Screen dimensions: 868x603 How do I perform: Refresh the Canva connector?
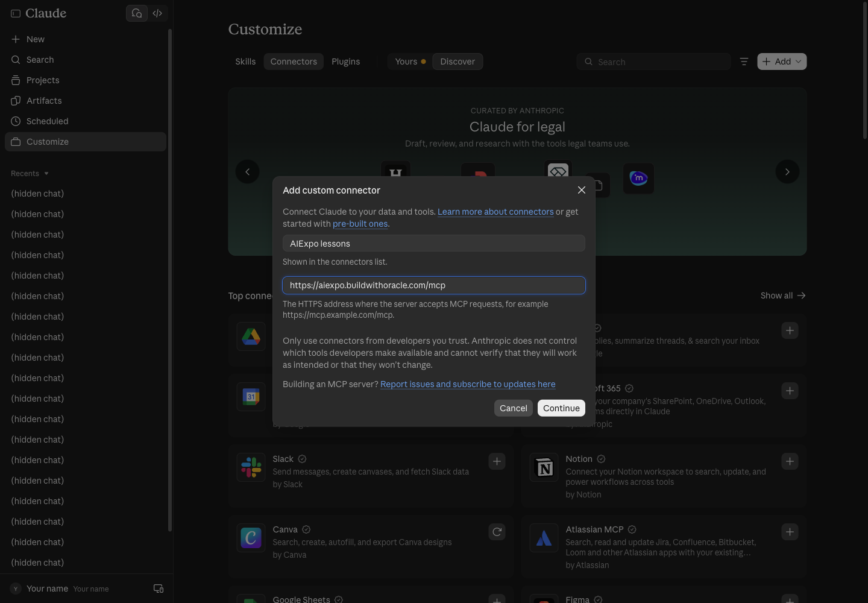pyautogui.click(x=497, y=532)
